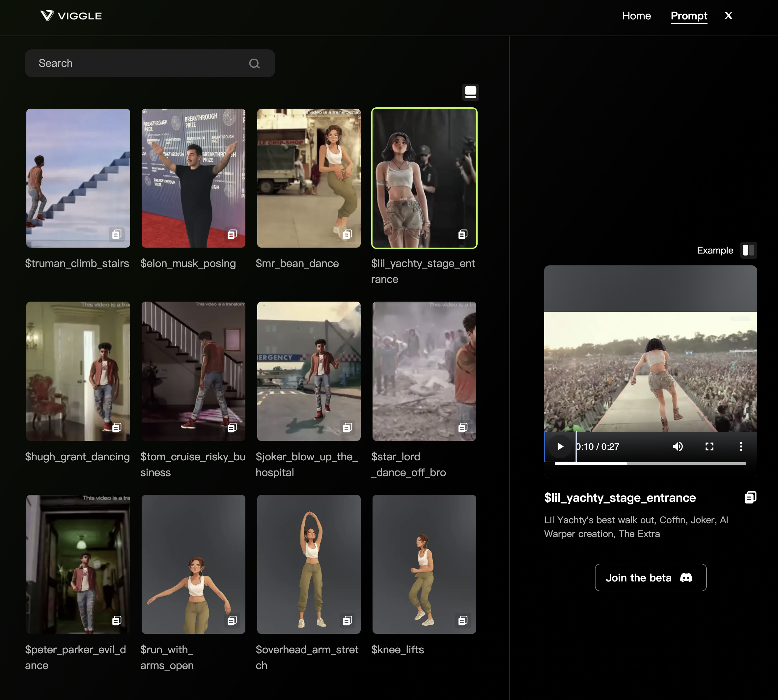Click the $truman_climb_stairs label
The width and height of the screenshot is (778, 700).
pos(77,264)
